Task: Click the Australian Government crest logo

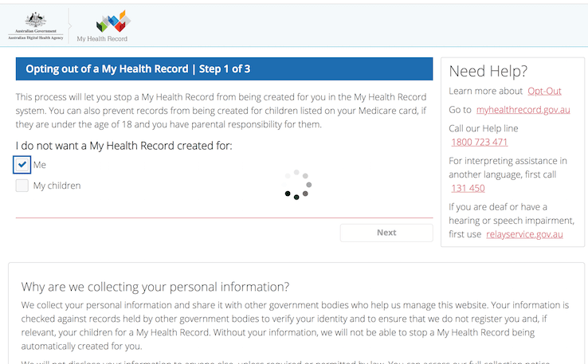Action: [34, 20]
